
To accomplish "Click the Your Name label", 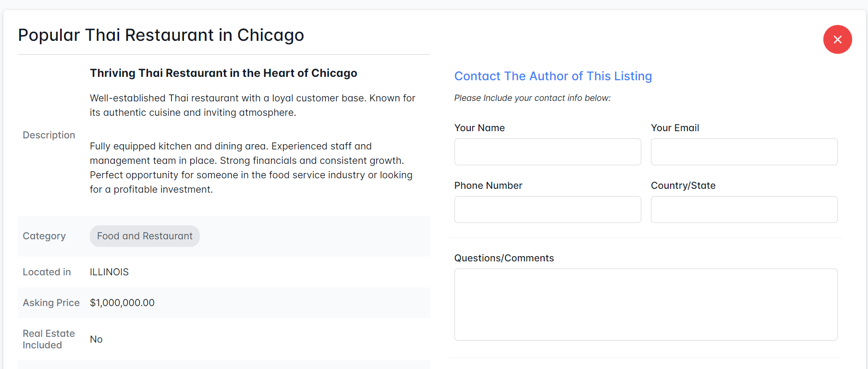I will (x=479, y=128).
